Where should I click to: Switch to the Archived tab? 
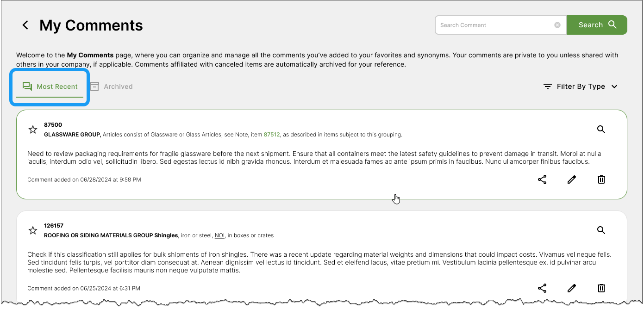(x=111, y=87)
